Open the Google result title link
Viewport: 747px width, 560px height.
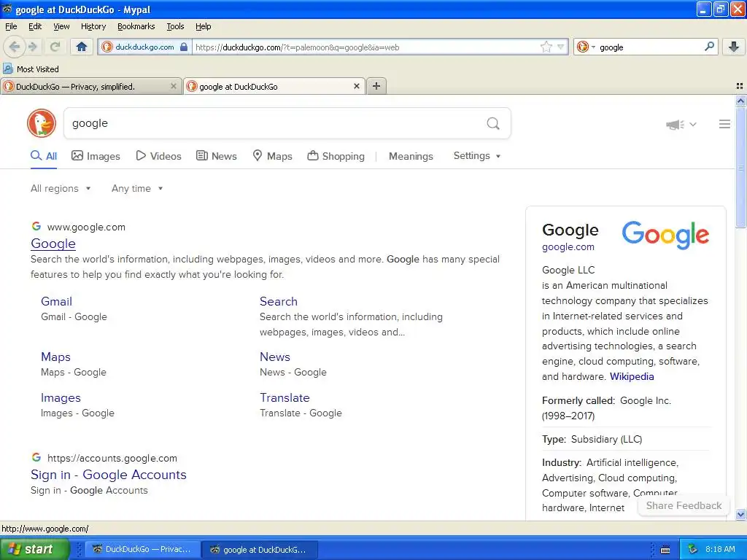click(x=53, y=244)
